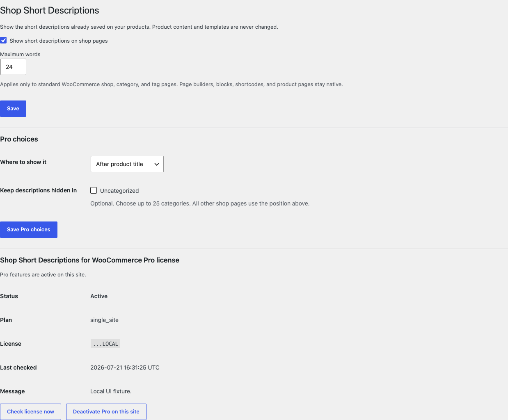Uncheck Show short descriptions on shop pages
508x420 pixels.
3,40
